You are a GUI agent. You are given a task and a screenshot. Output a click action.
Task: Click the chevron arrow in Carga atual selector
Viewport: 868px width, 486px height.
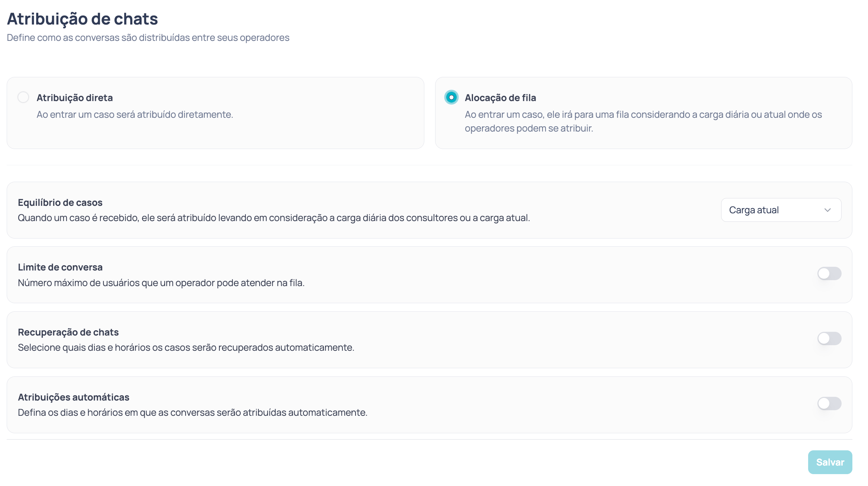[827, 210]
